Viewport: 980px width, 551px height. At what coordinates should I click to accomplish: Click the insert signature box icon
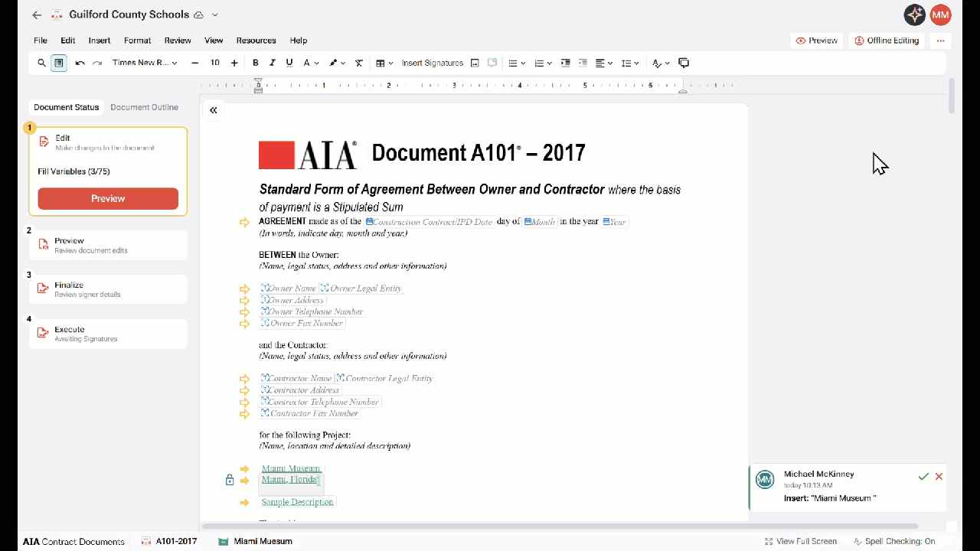[475, 64]
